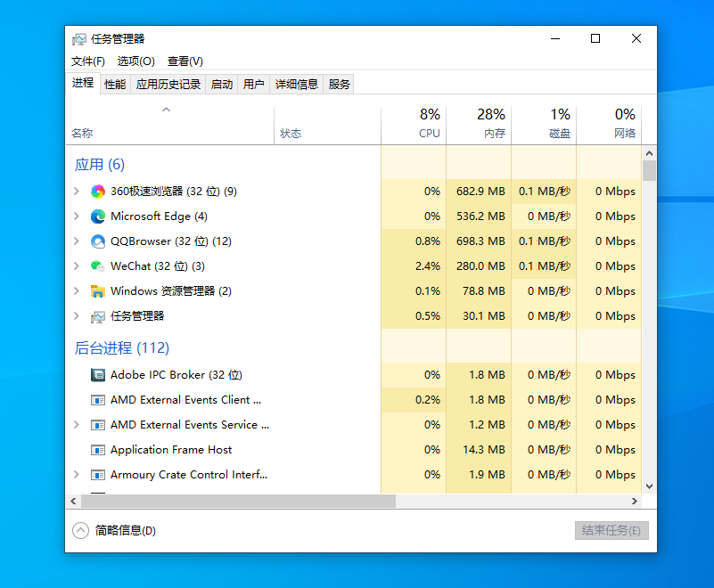Click the QQBrowser icon

(98, 241)
